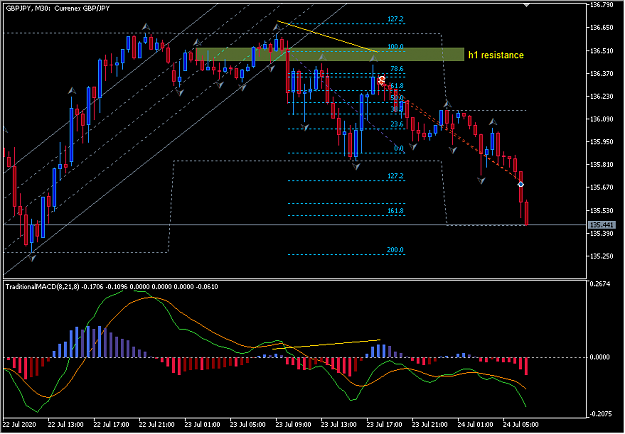Click the 23.6 Fibonacci level label

pyautogui.click(x=397, y=124)
